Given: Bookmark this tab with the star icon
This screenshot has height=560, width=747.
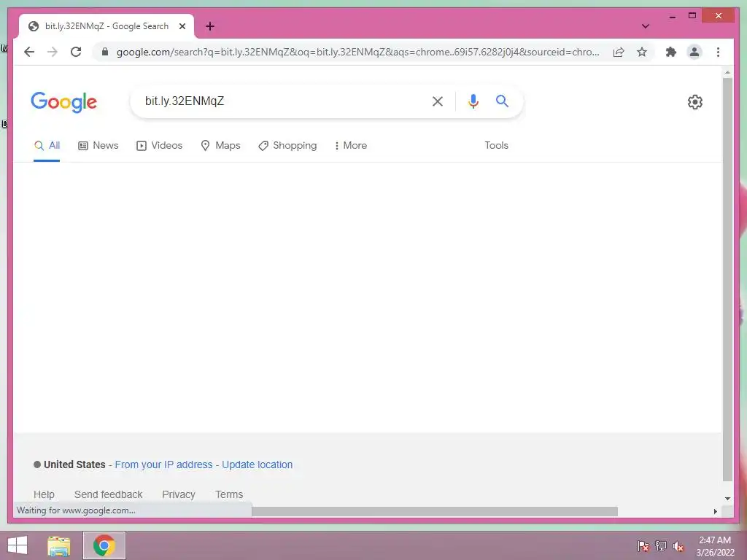Looking at the screenshot, I should coord(642,52).
